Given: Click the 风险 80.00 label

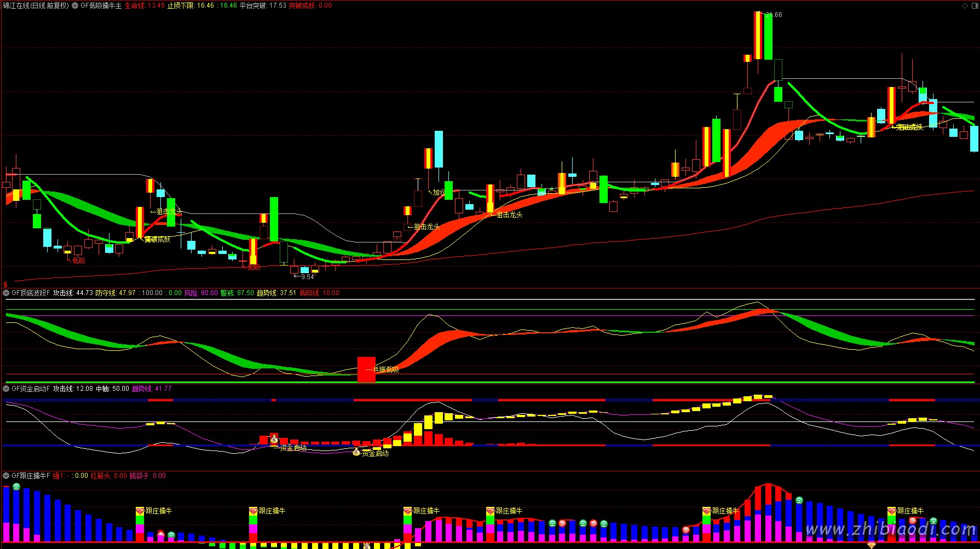Looking at the screenshot, I should click(201, 293).
